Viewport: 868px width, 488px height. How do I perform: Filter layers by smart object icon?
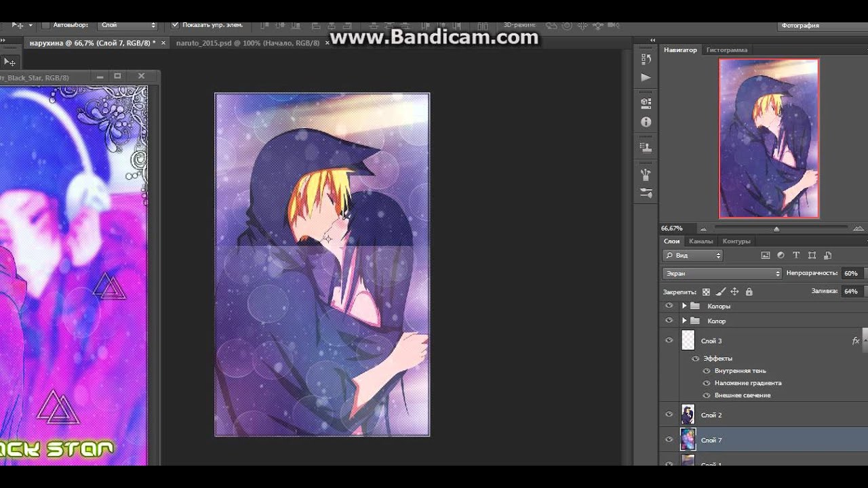[827, 256]
